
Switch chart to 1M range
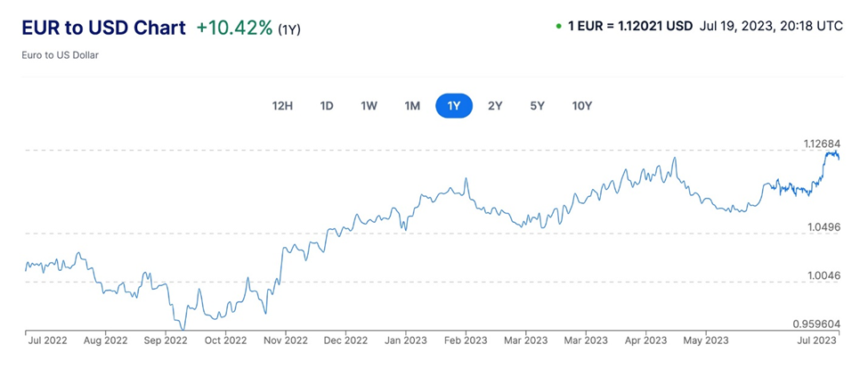pos(412,106)
